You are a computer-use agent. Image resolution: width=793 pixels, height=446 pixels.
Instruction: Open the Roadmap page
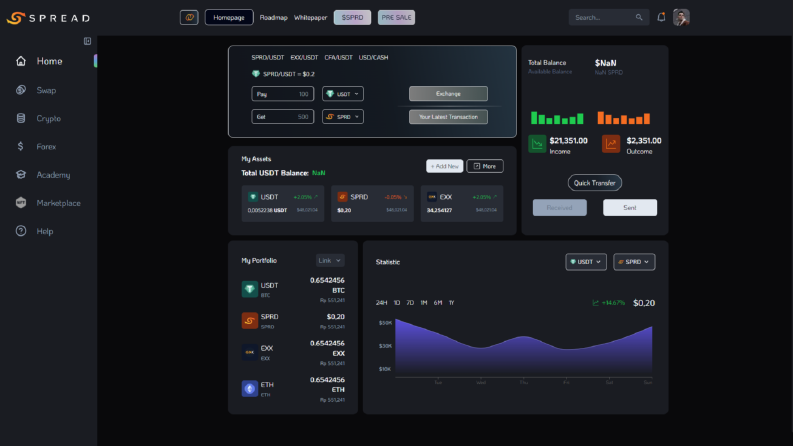(274, 18)
